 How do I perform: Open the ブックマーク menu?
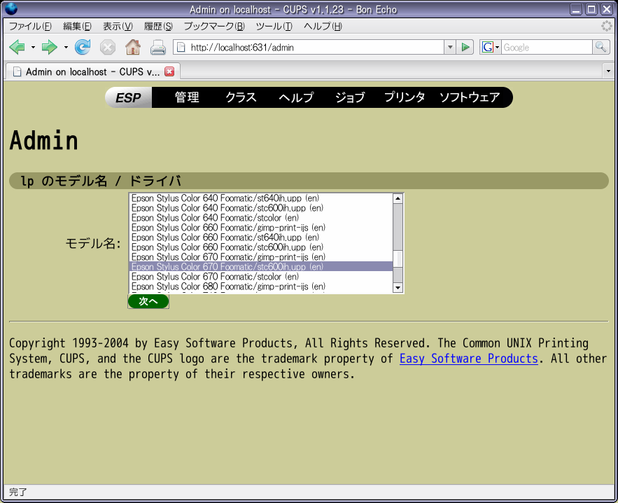click(214, 26)
